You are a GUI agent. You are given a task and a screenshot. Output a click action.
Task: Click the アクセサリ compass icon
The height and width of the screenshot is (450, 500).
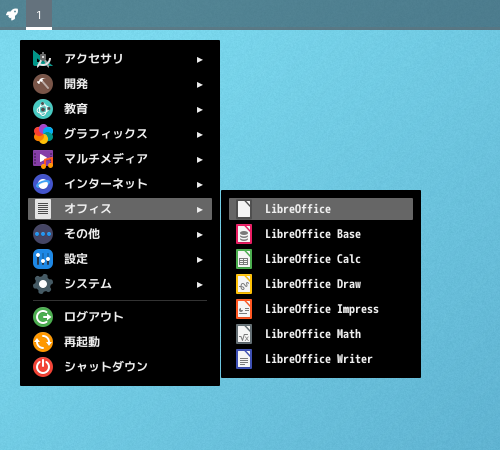(x=43, y=59)
